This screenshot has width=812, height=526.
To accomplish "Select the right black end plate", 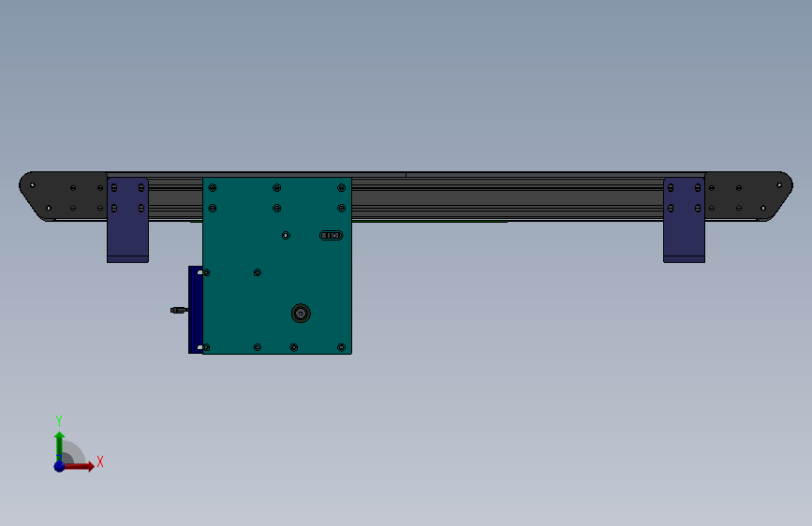I will pos(748,197).
